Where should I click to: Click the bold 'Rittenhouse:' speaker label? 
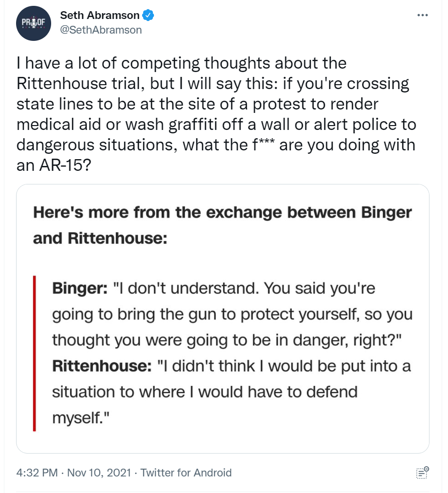click(x=102, y=366)
